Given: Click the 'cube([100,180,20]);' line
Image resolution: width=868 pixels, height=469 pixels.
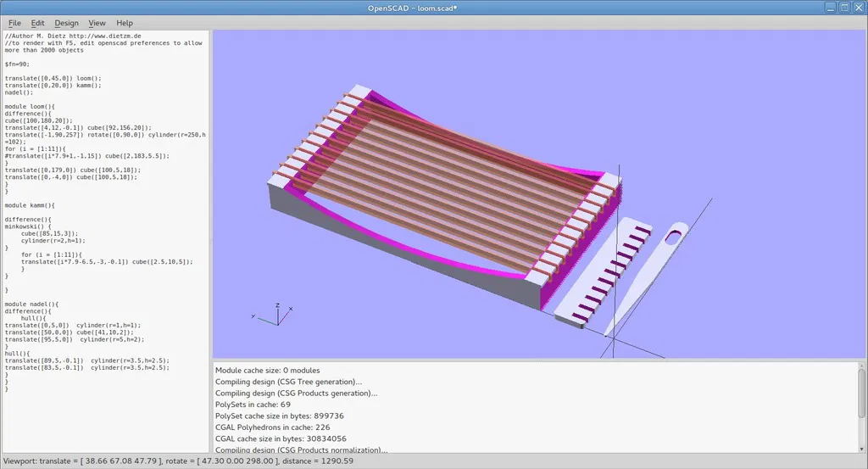Looking at the screenshot, I should point(39,120).
